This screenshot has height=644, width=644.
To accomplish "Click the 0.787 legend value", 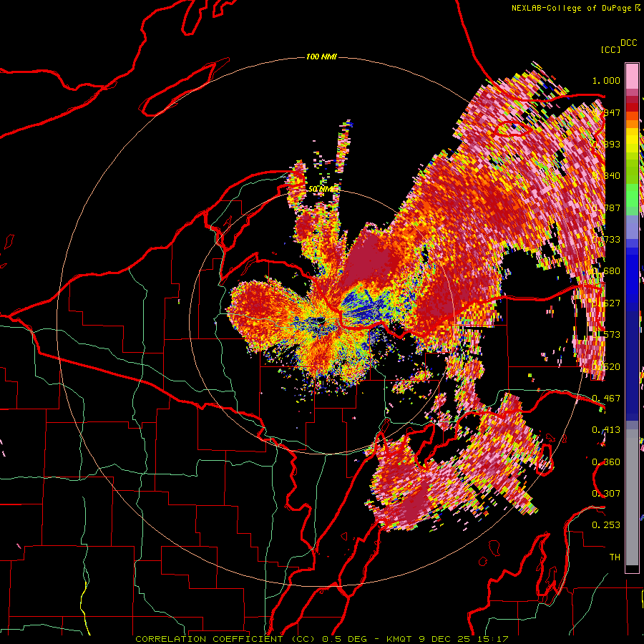I will pos(606,208).
